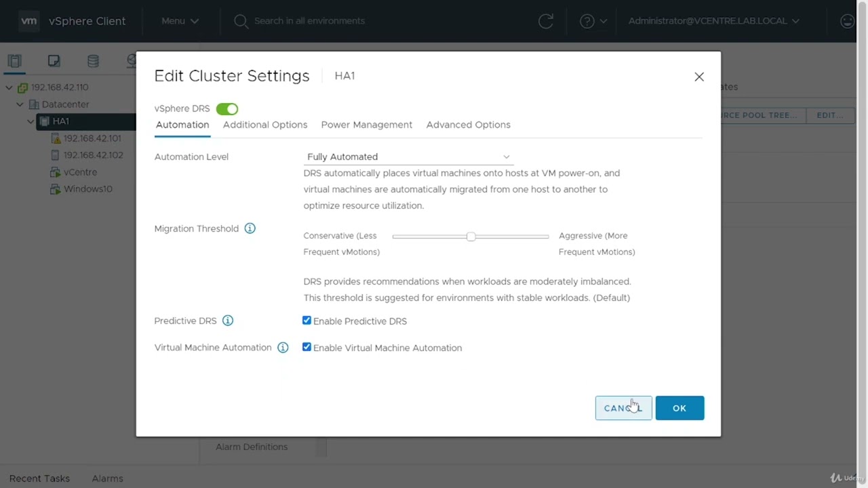Click the Migration Threshold slider handle
Image resolution: width=868 pixels, height=488 pixels.
[471, 237]
